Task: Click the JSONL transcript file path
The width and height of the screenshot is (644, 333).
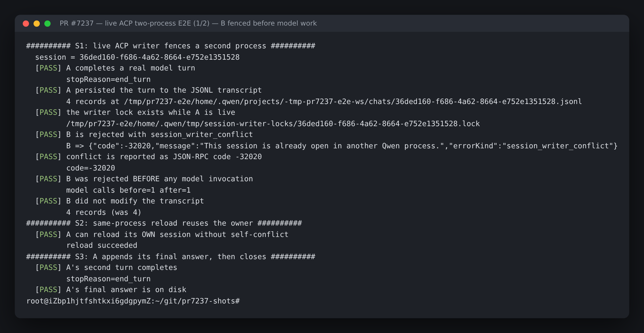Action: tap(353, 101)
